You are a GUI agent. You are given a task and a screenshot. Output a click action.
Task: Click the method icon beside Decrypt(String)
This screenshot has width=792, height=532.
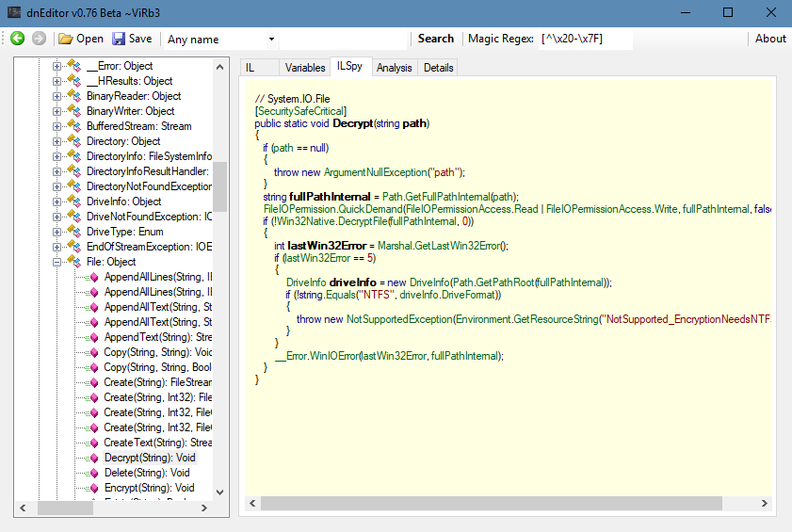[x=93, y=458]
